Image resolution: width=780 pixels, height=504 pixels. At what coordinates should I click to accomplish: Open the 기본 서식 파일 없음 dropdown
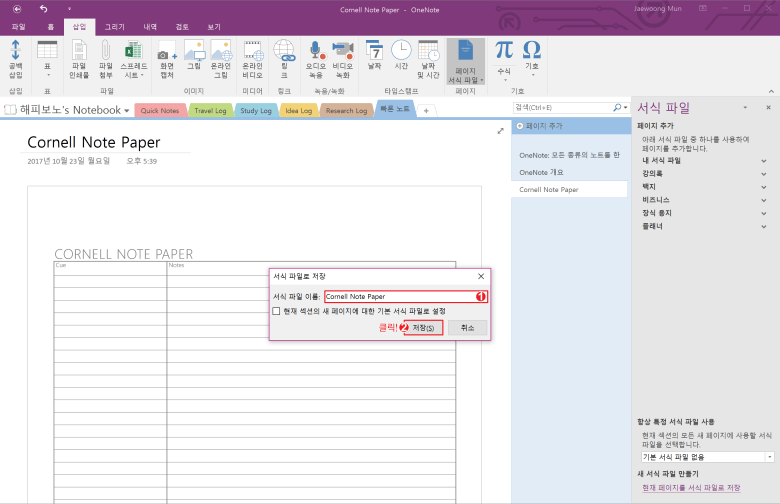770,457
